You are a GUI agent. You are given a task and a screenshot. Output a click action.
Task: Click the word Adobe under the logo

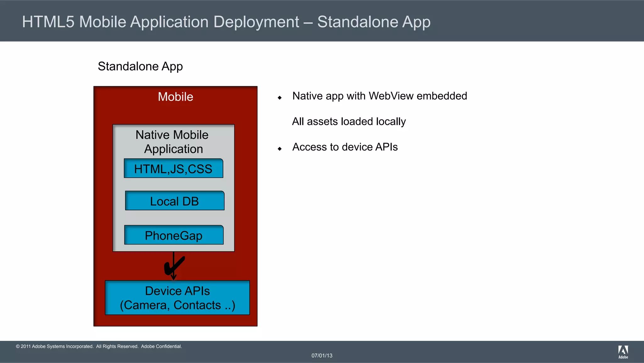(x=623, y=357)
